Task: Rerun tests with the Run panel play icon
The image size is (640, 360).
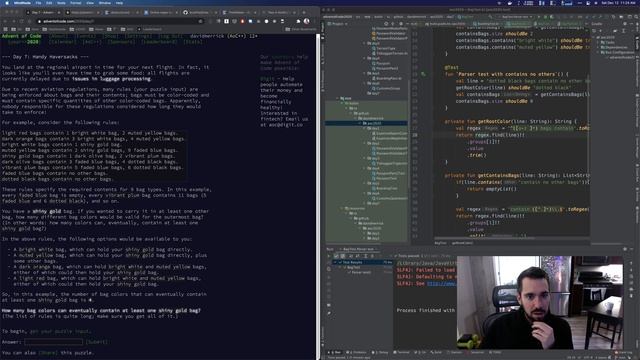Action: click(329, 256)
